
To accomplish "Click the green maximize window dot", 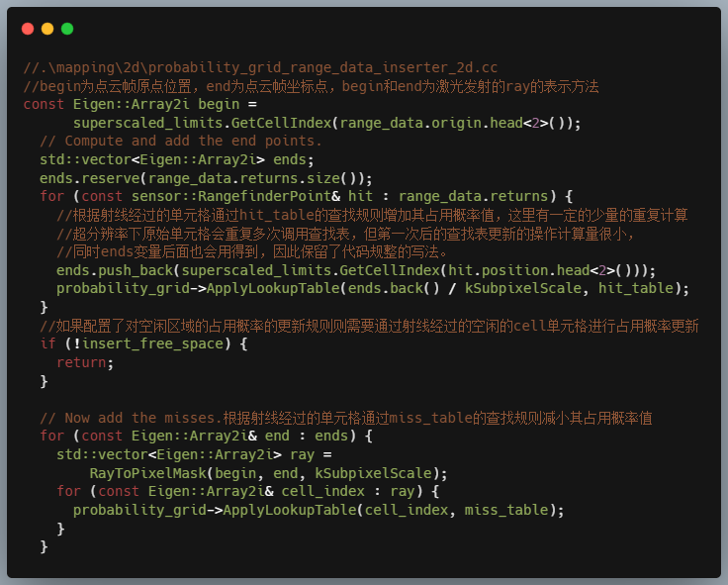I will click(x=67, y=29).
